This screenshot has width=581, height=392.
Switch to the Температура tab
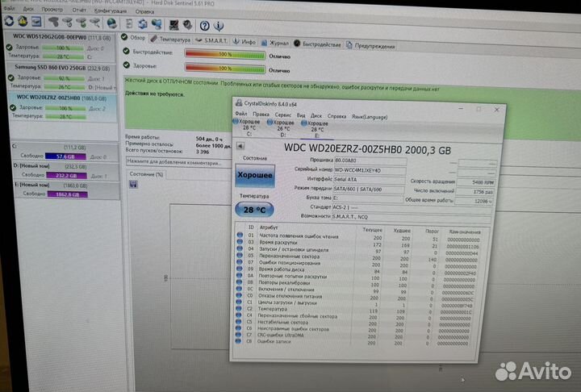pyautogui.click(x=171, y=39)
